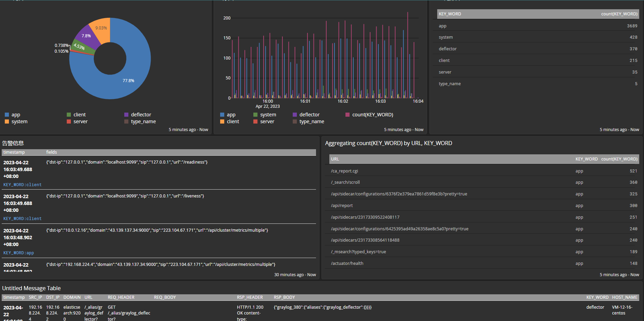Click the orange system swatch in pie chart legend
The height and width of the screenshot is (321, 644).
tap(7, 121)
